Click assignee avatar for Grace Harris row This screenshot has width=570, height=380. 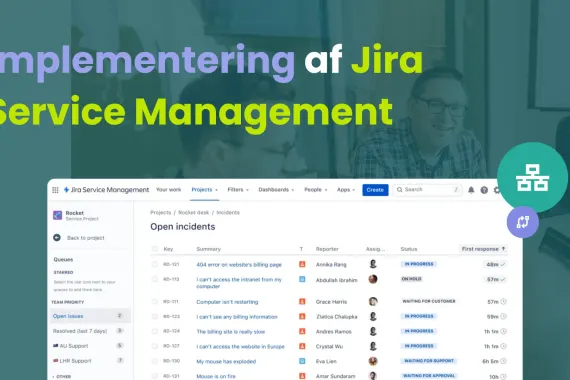tap(373, 301)
